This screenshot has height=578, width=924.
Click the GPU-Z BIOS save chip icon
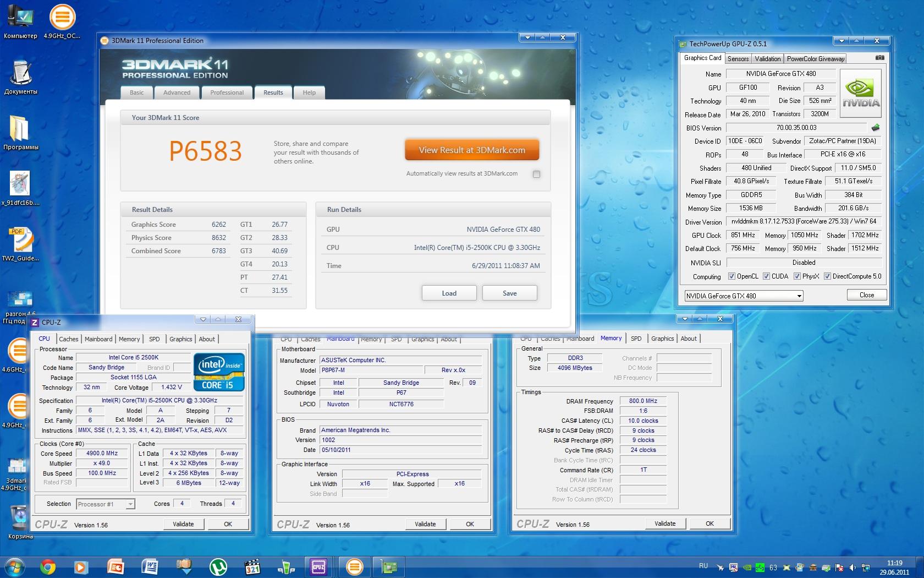(876, 128)
